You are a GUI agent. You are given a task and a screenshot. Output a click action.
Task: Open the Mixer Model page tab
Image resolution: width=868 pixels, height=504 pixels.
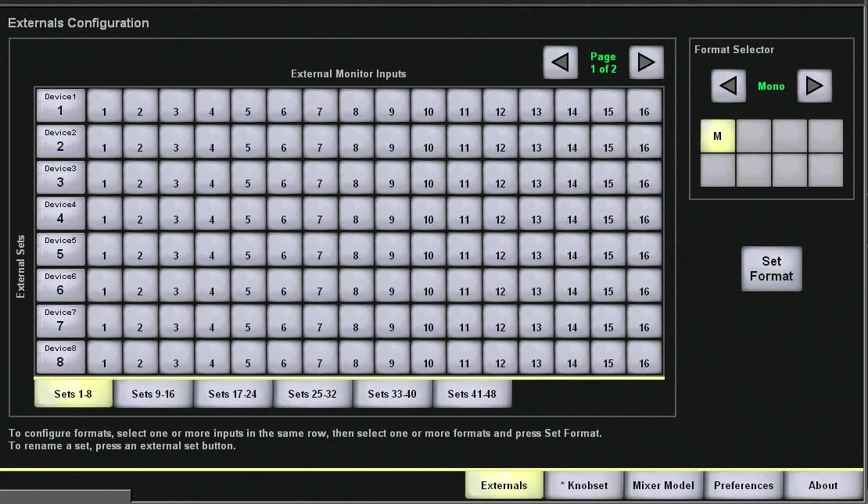pyautogui.click(x=663, y=485)
